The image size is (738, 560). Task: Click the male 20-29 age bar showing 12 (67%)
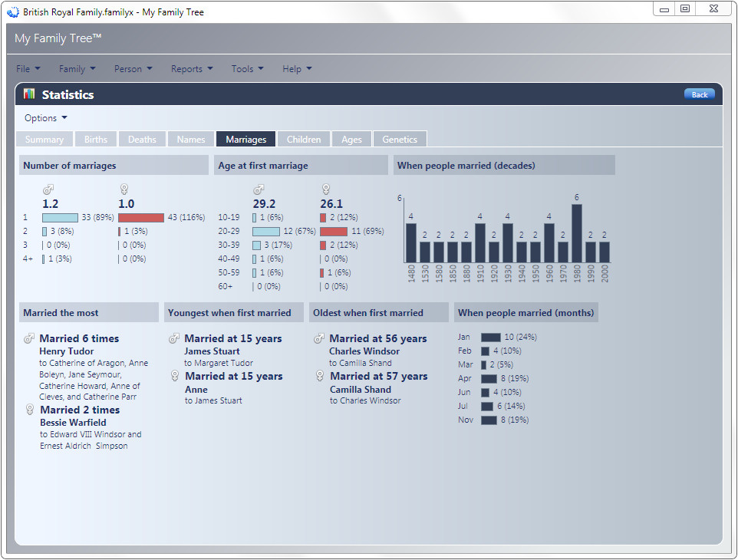[x=266, y=232]
